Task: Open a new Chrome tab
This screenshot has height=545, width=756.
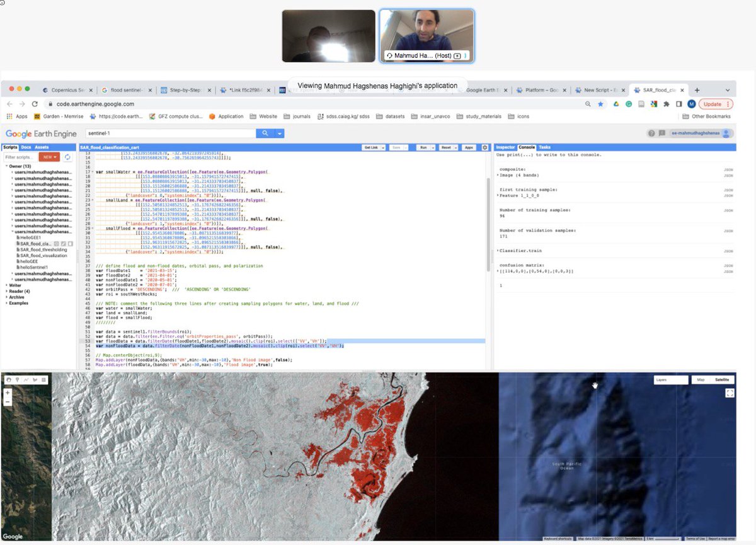Action: (x=697, y=90)
